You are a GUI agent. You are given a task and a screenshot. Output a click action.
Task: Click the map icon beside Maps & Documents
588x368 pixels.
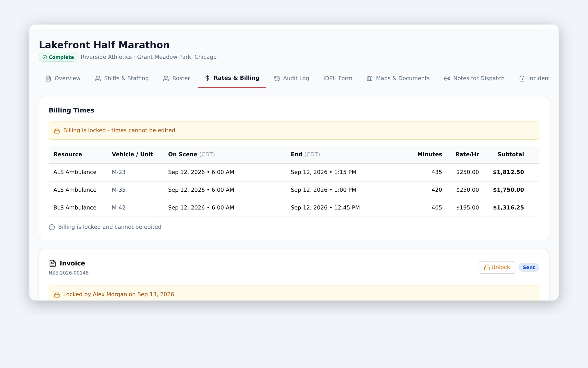pos(369,79)
